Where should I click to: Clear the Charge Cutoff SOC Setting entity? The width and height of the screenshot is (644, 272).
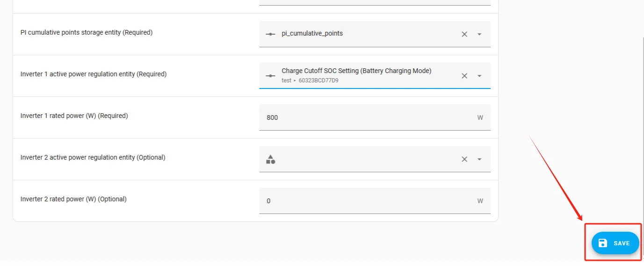click(464, 76)
